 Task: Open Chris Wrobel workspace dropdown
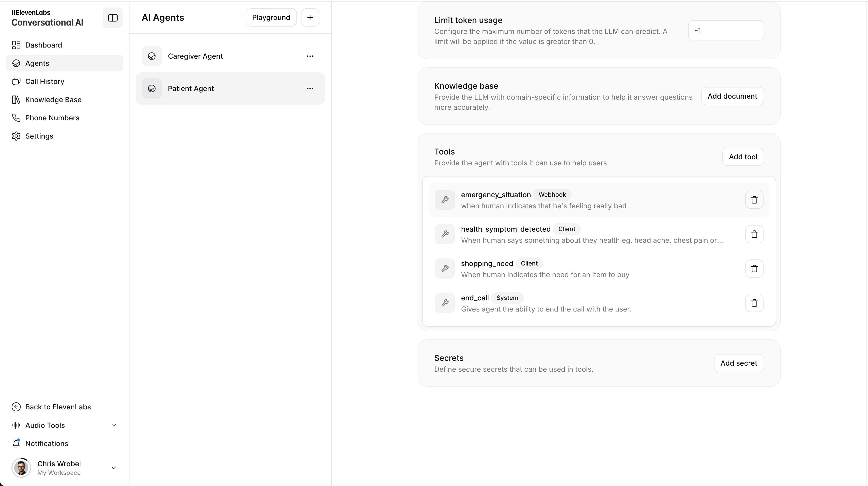pos(113,468)
